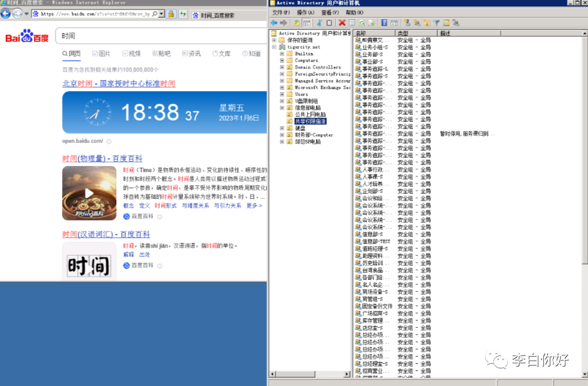This screenshot has height=386, width=588.
Task: Switch to Baidu 图片 tab
Action: pos(101,54)
